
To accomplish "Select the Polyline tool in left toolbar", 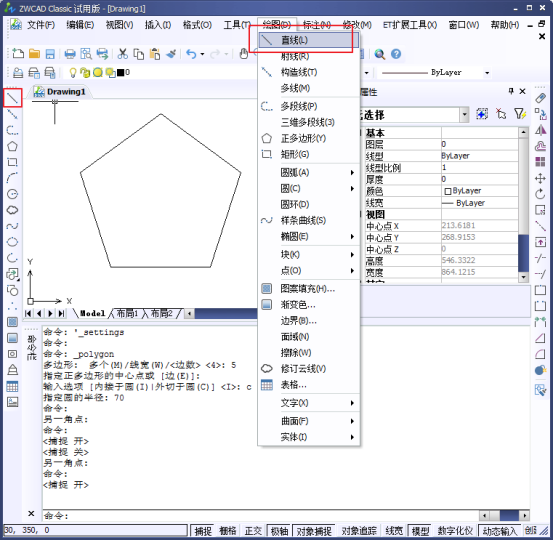I will (x=12, y=130).
